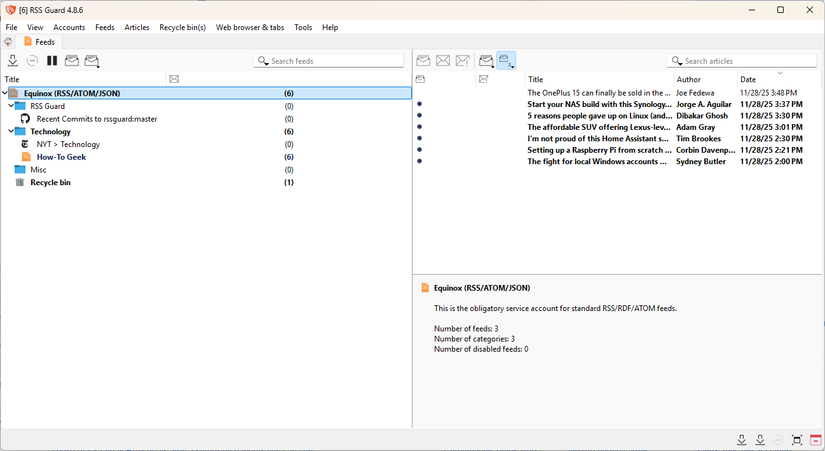Click the How-To Geek orange feed icon
The width and height of the screenshot is (825, 451).
pyautogui.click(x=26, y=157)
